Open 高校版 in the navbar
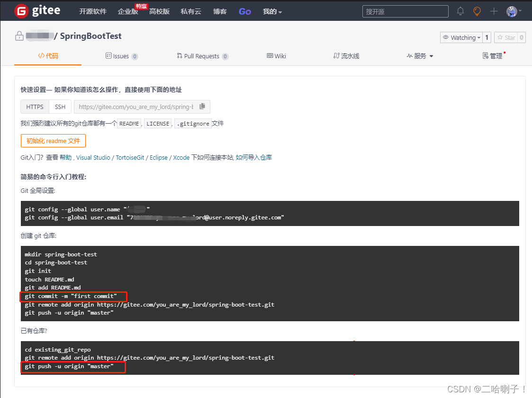Image resolution: width=532 pixels, height=398 pixels. tap(159, 11)
